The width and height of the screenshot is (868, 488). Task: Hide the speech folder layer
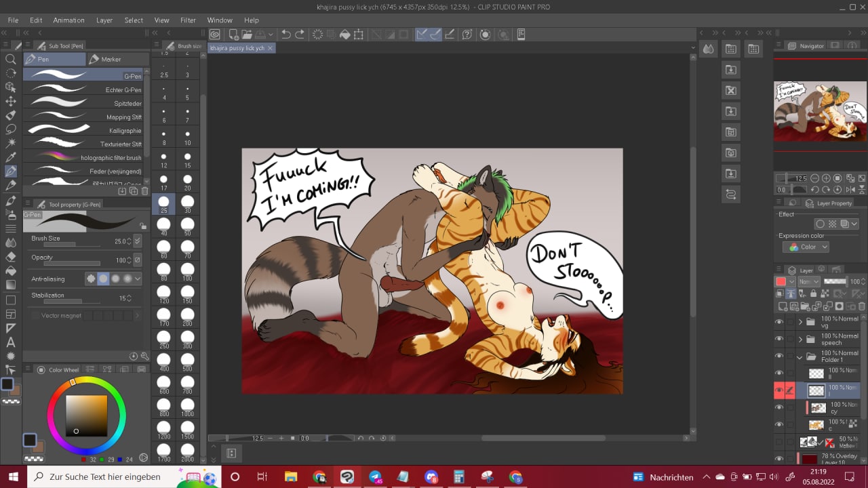[x=778, y=340]
